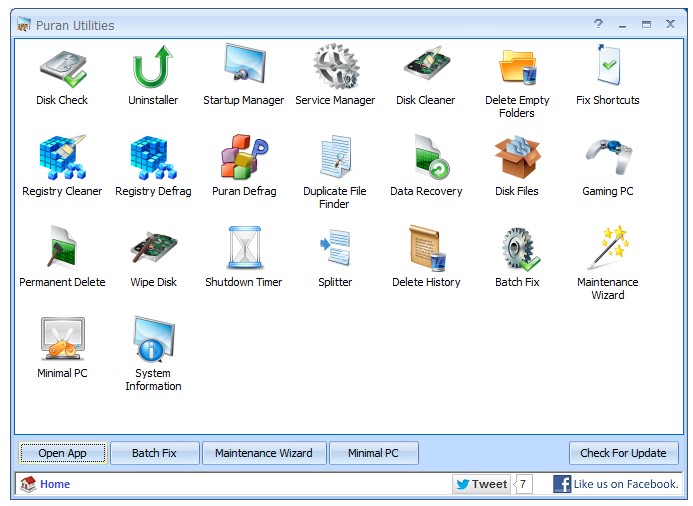This screenshot has height=506, width=693.
Task: Open Like us on Facebook link
Action: click(626, 484)
